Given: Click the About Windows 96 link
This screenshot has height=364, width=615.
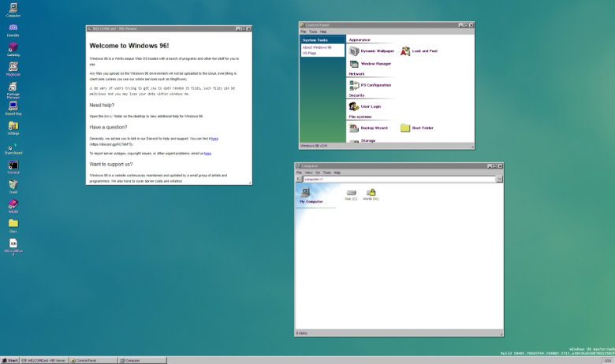Looking at the screenshot, I should click(x=317, y=47).
